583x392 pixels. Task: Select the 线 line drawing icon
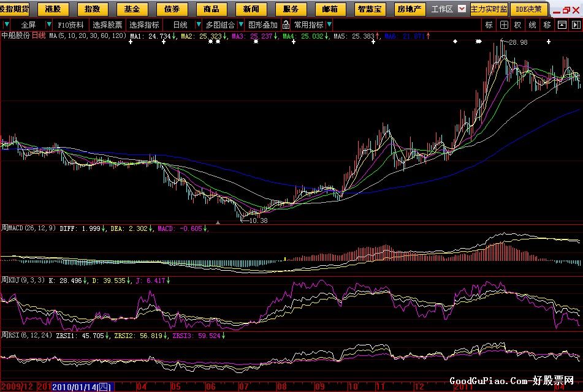532,24
